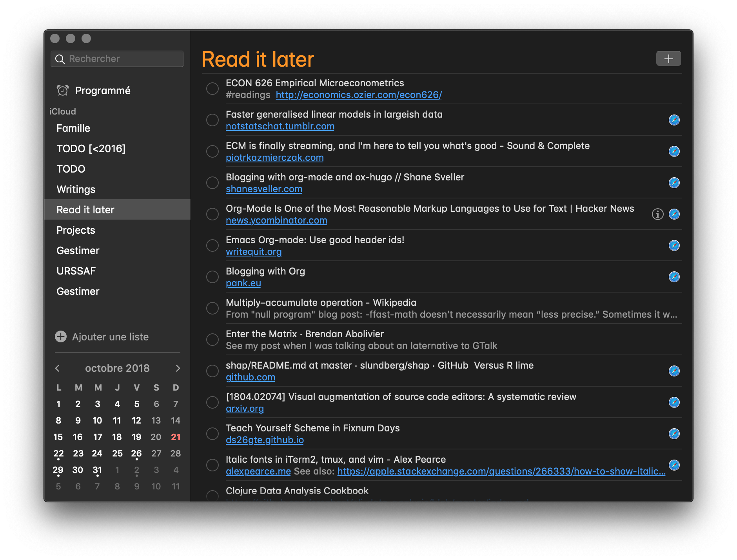The image size is (737, 560).
Task: Click info icon on Hacker News reminder
Action: 657,214
